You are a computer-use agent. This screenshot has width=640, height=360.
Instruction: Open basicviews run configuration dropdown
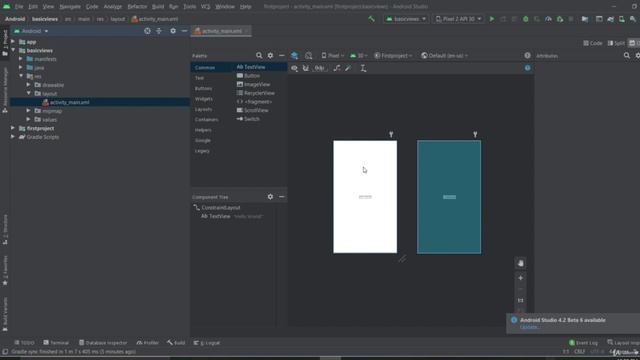(406, 19)
